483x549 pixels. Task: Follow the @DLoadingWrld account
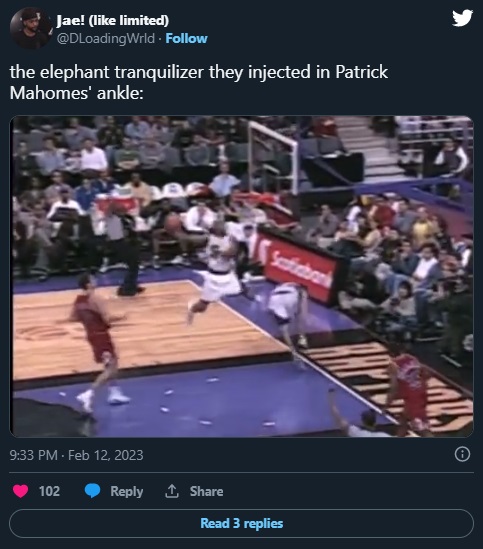(x=186, y=39)
